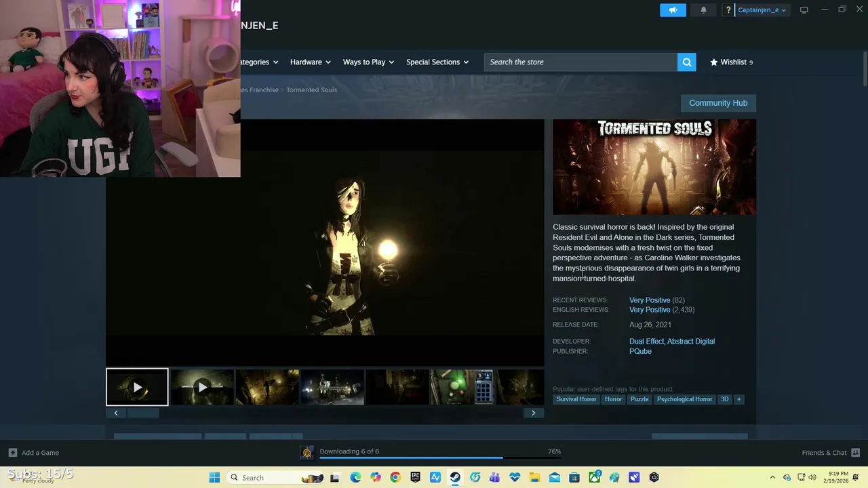Image resolution: width=868 pixels, height=488 pixels.
Task: Click the downloading game icon in status bar
Action: tap(307, 453)
